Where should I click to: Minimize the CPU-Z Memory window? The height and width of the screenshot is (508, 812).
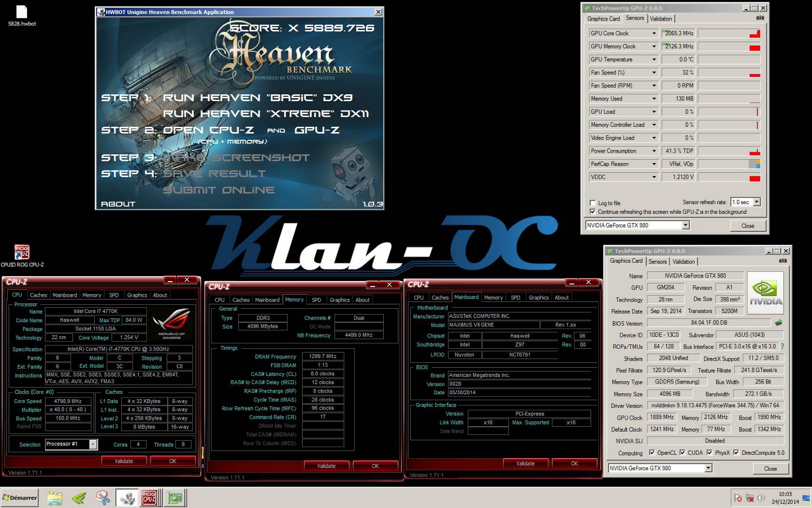[x=372, y=285]
